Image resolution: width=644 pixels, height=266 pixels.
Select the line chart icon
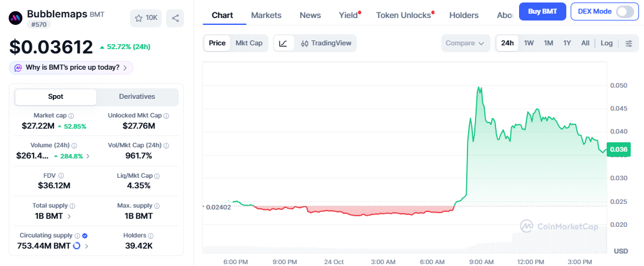284,43
